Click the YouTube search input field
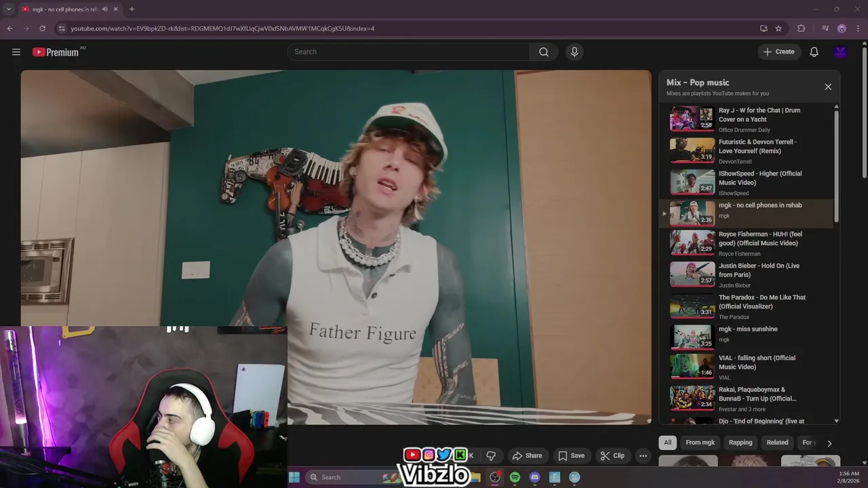The width and height of the screenshot is (868, 488). pos(408,52)
